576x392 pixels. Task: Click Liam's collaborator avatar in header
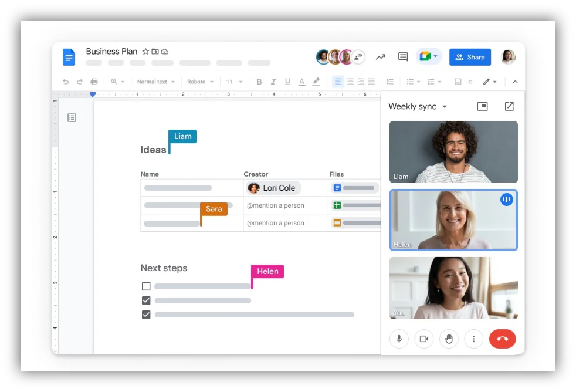[x=323, y=57]
